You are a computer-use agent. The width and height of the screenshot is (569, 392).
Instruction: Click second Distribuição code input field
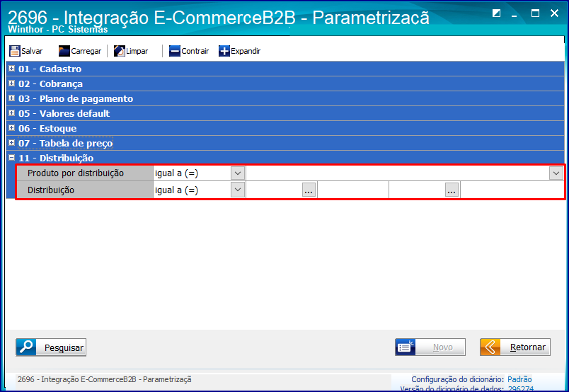418,190
